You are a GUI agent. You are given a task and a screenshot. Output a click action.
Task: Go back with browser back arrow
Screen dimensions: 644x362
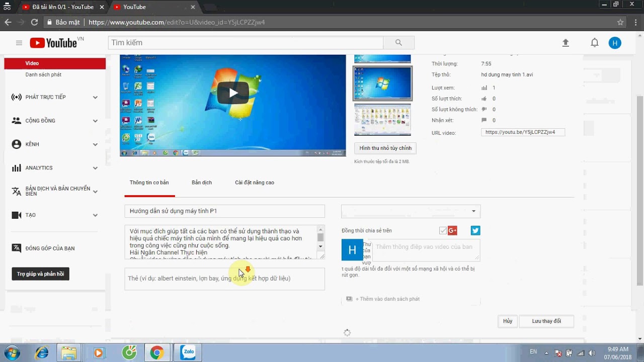8,22
